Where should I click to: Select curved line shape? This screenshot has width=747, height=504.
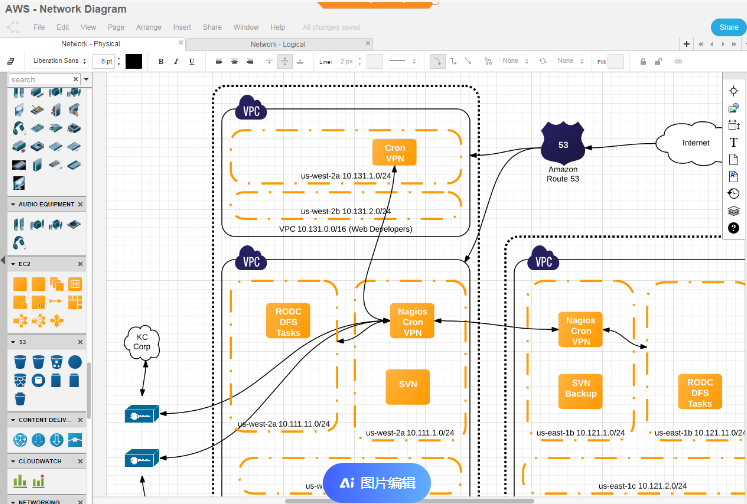tap(437, 61)
